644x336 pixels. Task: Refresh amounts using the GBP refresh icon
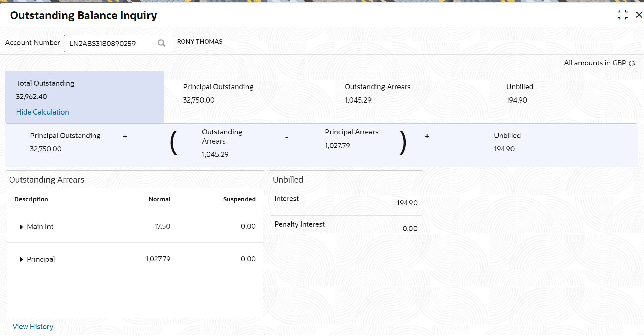tap(632, 63)
